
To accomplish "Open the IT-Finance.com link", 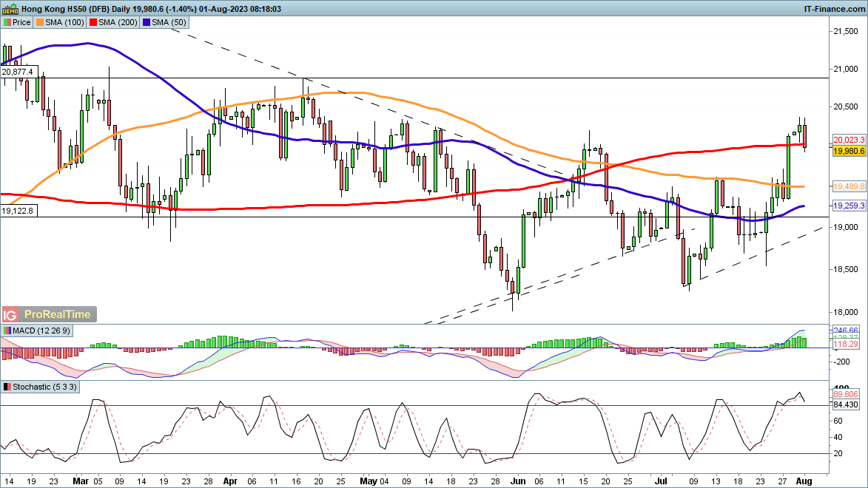I will tap(834, 9).
